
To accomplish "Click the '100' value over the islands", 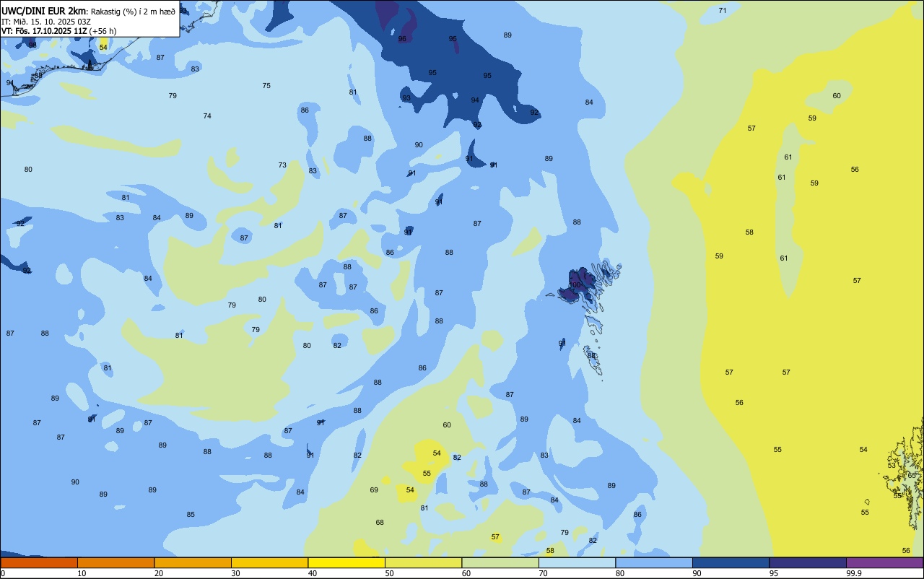I will coord(575,285).
